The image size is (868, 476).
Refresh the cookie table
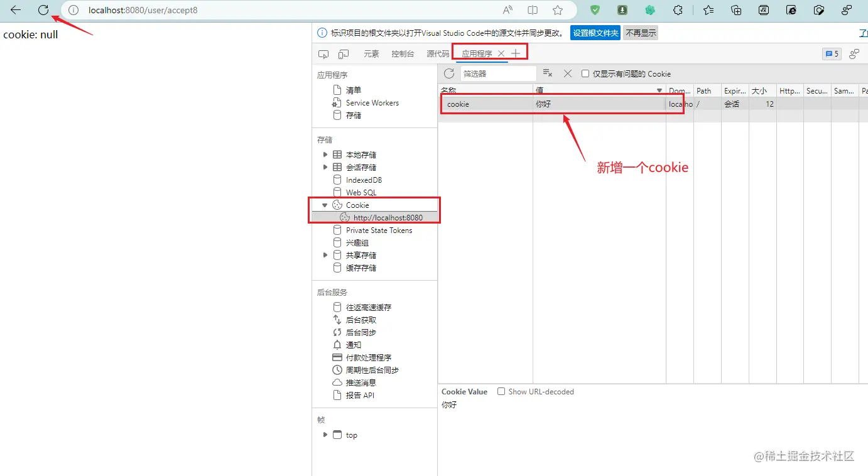click(x=449, y=73)
